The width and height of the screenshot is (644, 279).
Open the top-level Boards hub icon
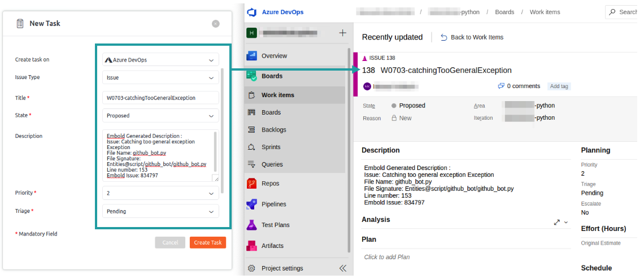click(251, 76)
